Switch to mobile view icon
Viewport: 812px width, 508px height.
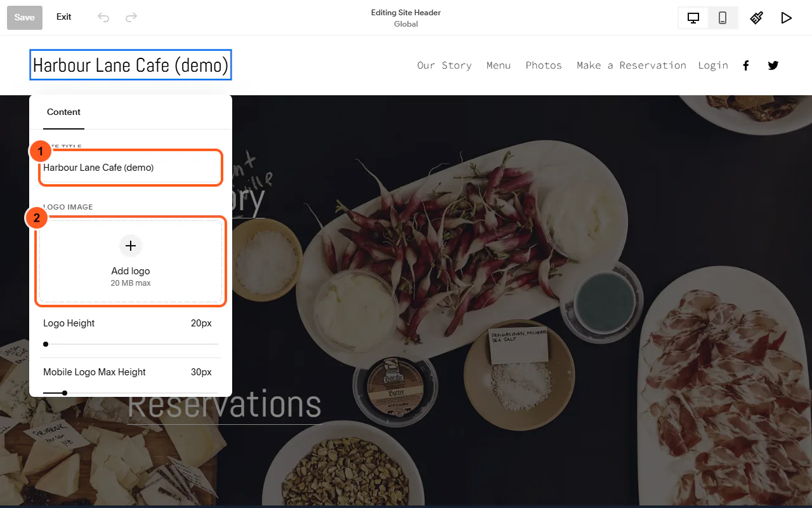(723, 18)
